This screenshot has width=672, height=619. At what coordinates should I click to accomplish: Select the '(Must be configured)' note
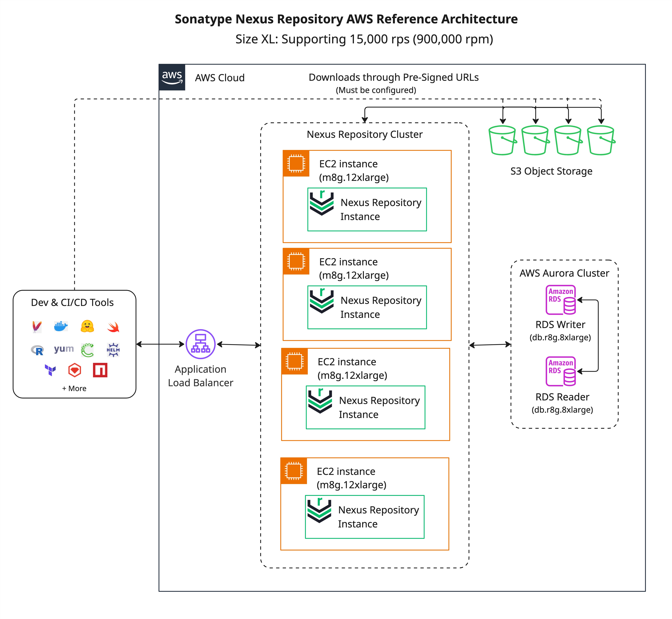pos(376,90)
